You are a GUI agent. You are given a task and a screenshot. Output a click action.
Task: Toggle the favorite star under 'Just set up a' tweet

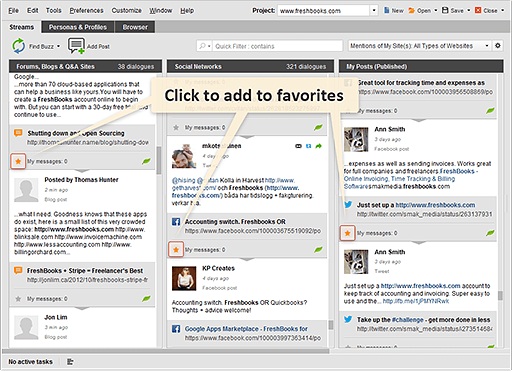347,233
